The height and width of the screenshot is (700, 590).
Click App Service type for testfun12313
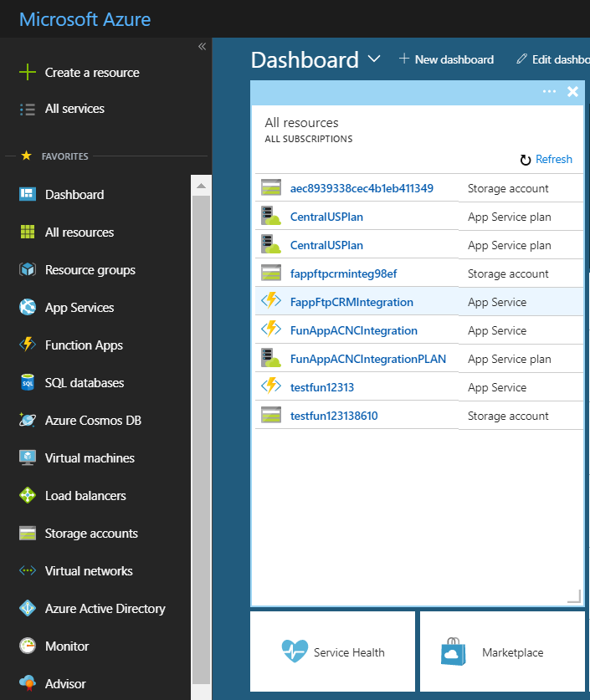[497, 387]
